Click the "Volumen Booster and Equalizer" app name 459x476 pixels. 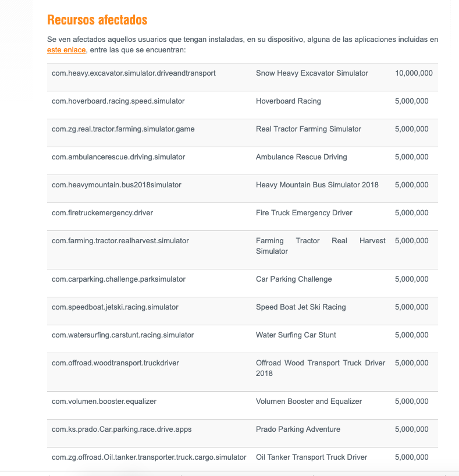pyautogui.click(x=309, y=402)
